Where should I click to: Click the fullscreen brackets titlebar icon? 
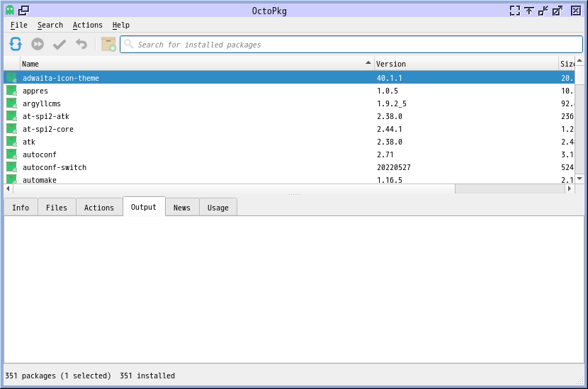pos(515,11)
